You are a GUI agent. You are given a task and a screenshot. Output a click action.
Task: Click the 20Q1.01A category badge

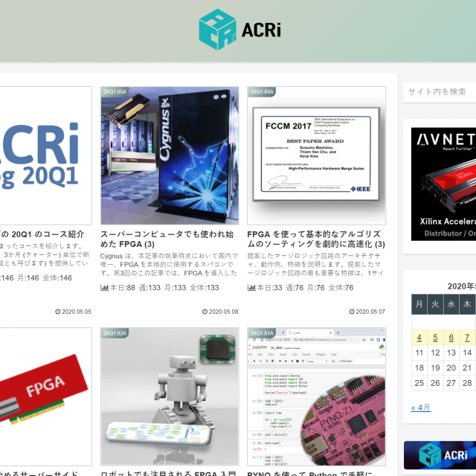click(x=263, y=333)
